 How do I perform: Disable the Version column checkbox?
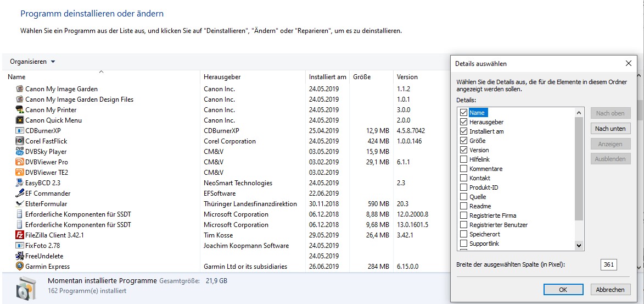464,150
